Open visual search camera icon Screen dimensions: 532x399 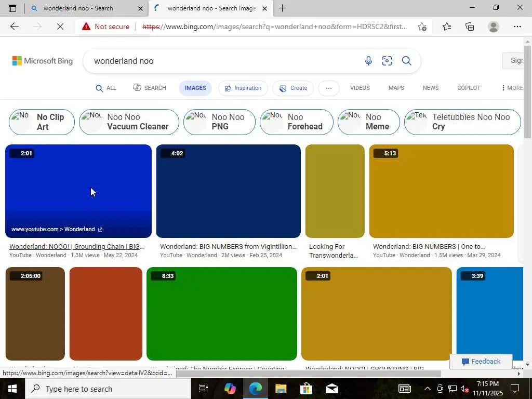point(387,61)
